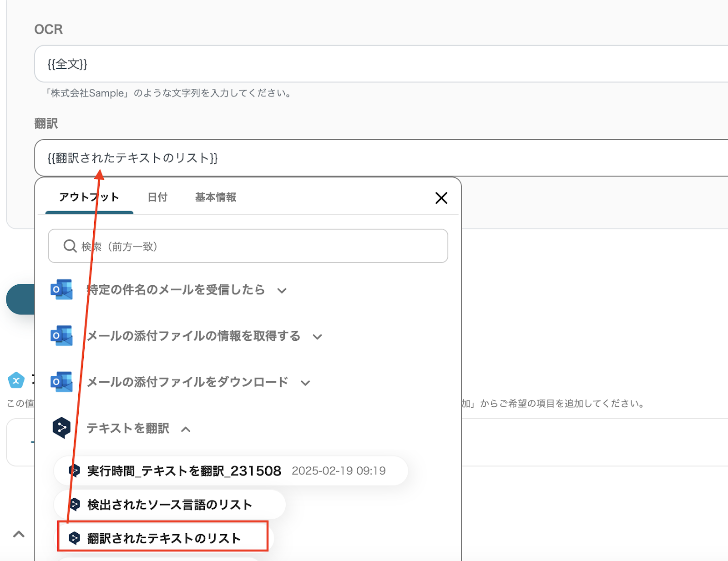Screen dimensions: 728x561
Task: Click the OCR field label
Action: pyautogui.click(x=48, y=29)
